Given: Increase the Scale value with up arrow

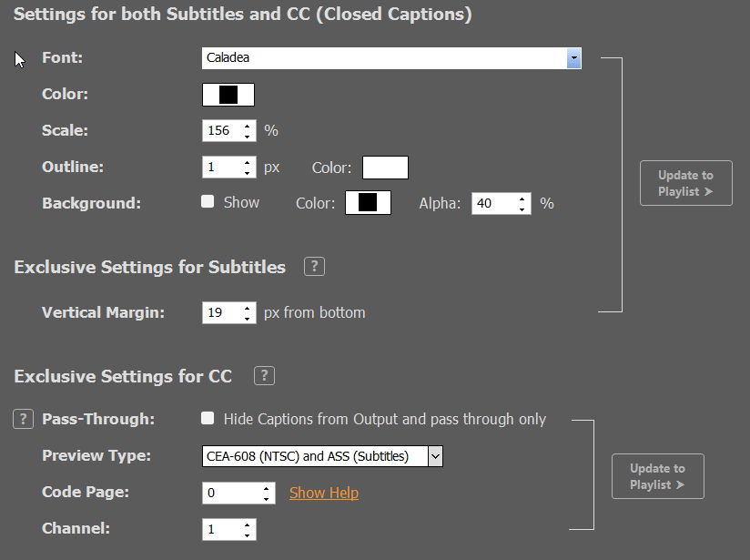Looking at the screenshot, I should [247, 127].
